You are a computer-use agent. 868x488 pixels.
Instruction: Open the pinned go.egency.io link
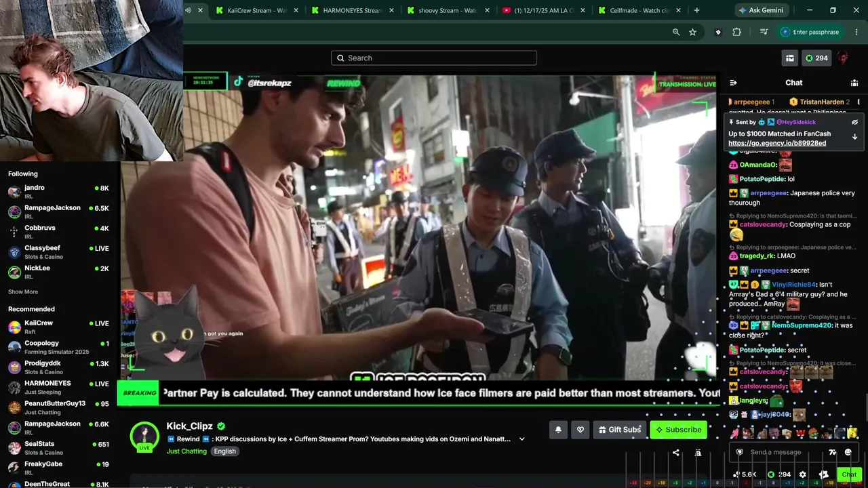[x=777, y=144]
